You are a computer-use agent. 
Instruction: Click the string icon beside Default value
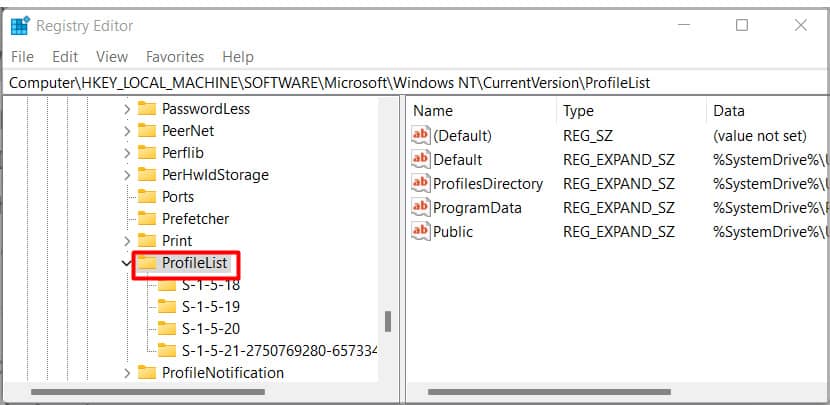[421, 159]
